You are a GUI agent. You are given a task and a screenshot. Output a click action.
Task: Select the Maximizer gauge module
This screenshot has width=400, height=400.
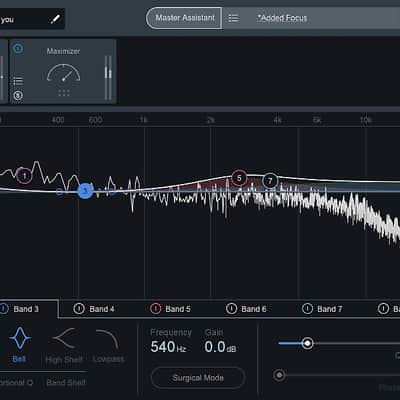tap(63, 73)
